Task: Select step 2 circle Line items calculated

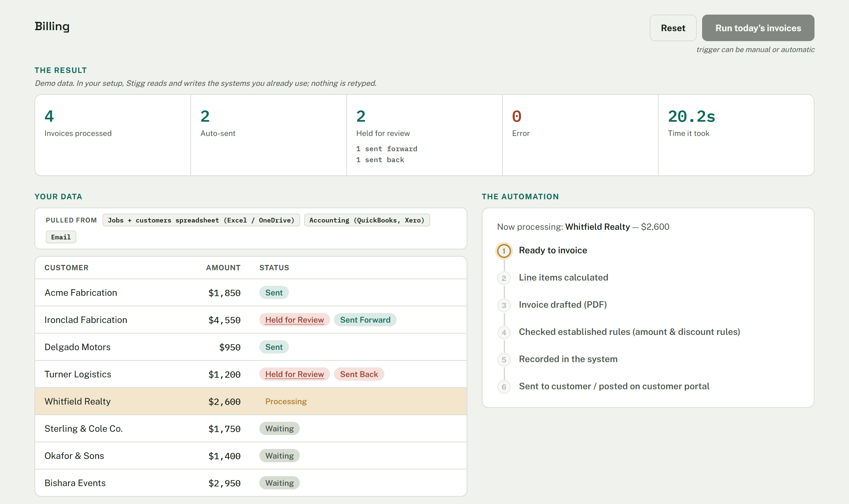Action: tap(504, 278)
